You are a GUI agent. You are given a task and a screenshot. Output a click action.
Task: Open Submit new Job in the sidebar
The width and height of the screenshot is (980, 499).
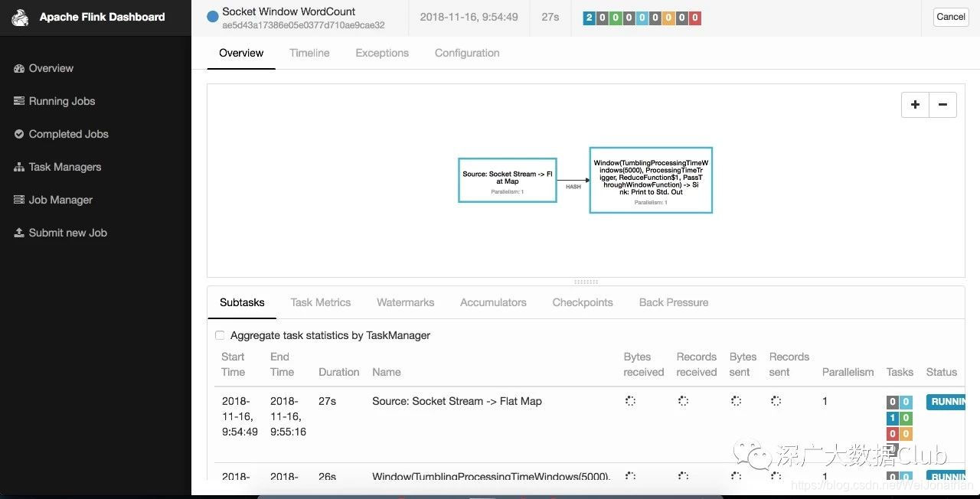pos(60,233)
